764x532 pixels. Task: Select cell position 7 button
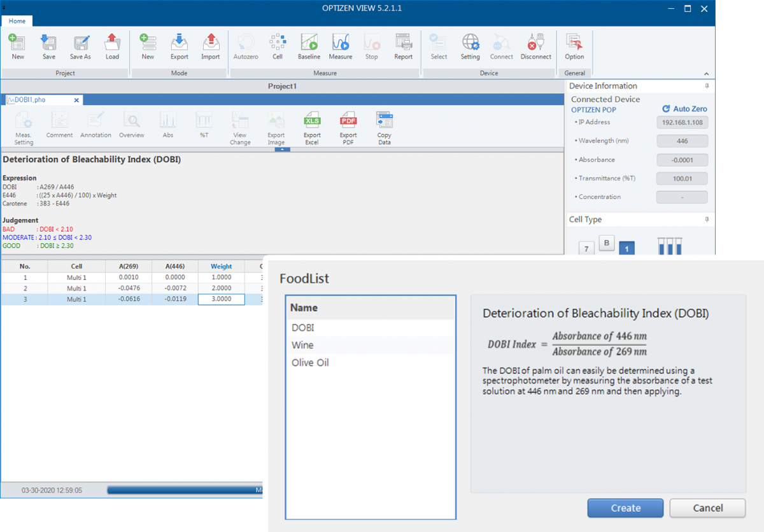[586, 248]
